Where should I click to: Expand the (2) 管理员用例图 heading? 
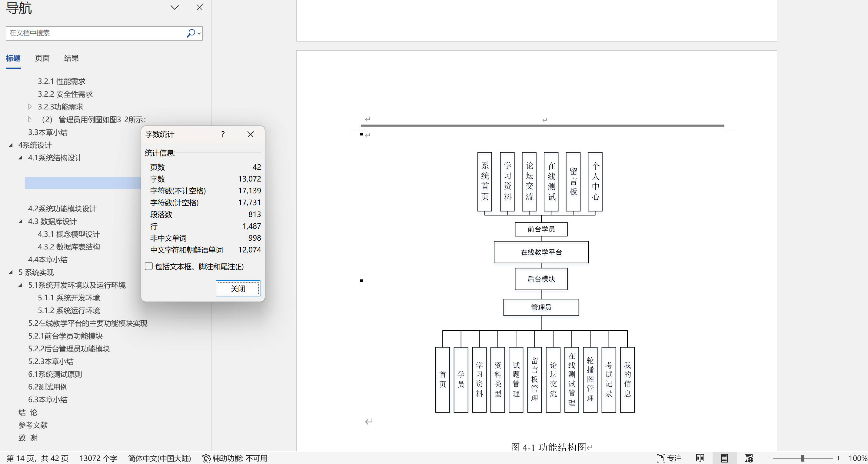[30, 119]
